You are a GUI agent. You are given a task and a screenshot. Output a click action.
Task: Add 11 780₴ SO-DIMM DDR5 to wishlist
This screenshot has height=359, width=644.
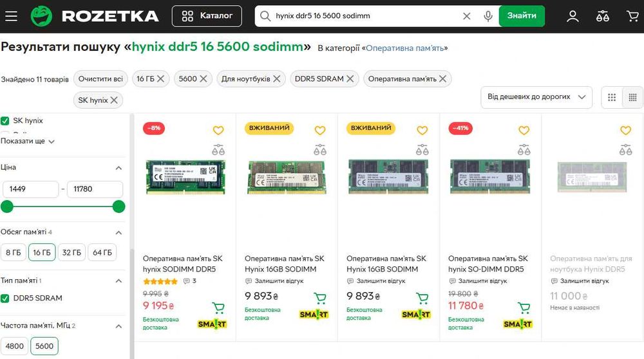coord(524,131)
